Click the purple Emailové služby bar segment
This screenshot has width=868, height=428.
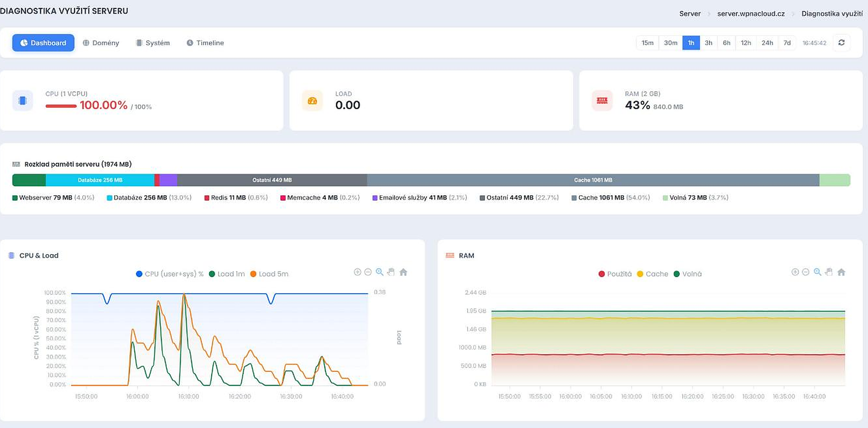pos(168,180)
